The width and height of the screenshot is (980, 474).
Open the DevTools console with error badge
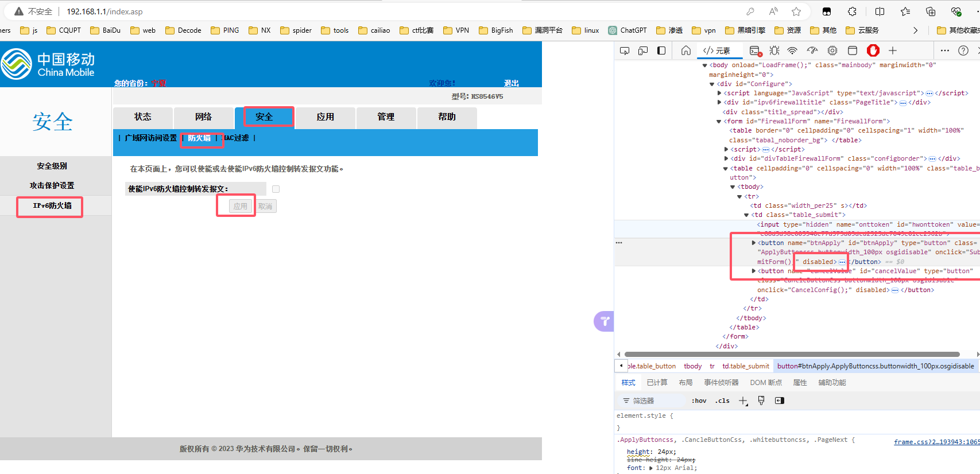tap(756, 50)
